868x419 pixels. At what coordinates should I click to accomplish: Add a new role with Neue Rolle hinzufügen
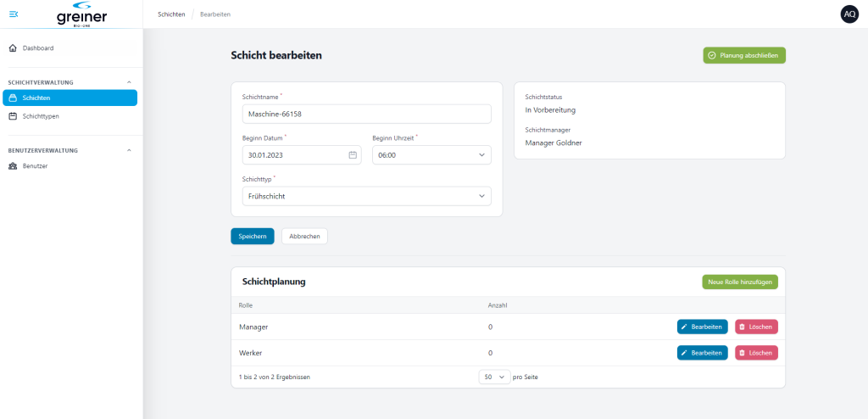coord(739,282)
